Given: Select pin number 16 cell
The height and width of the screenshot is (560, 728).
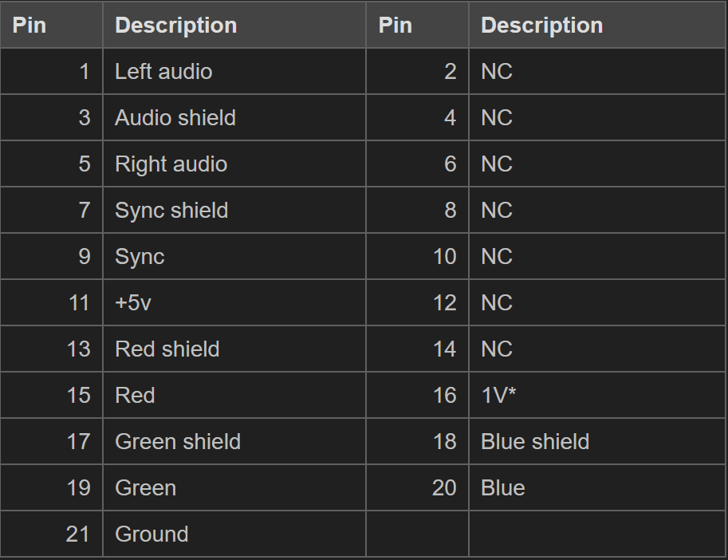Looking at the screenshot, I should click(444, 396).
